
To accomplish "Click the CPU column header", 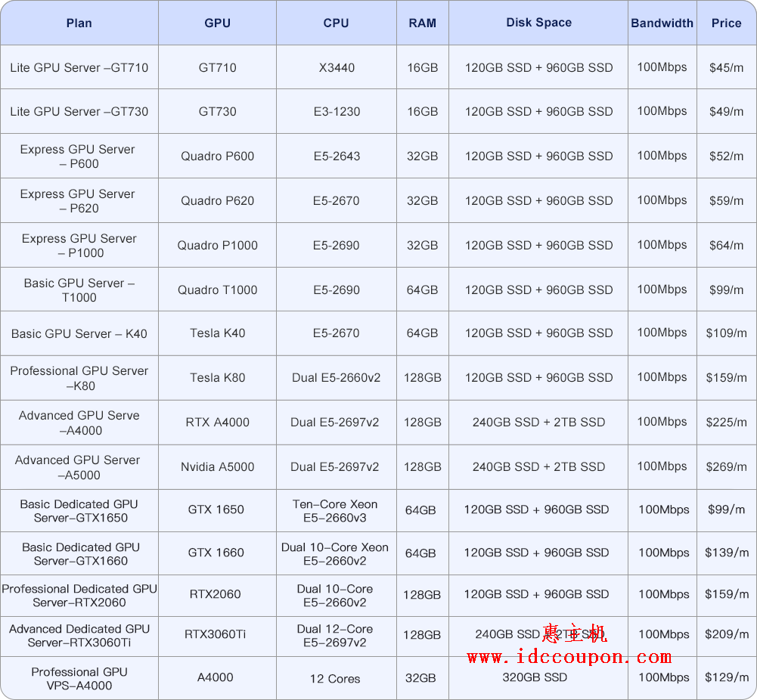I will 336,23.
